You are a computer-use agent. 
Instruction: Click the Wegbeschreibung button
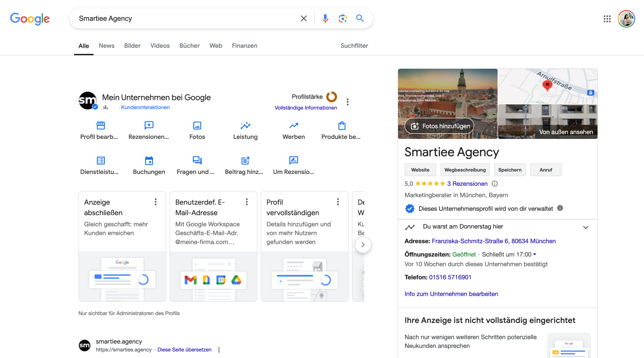(465, 170)
